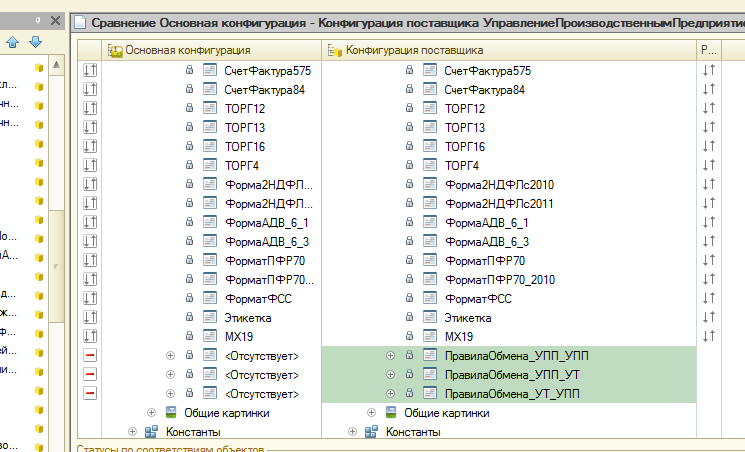Click priority arrows icon for Этикетка row
Screen dimensions: 745x452
coord(709,317)
